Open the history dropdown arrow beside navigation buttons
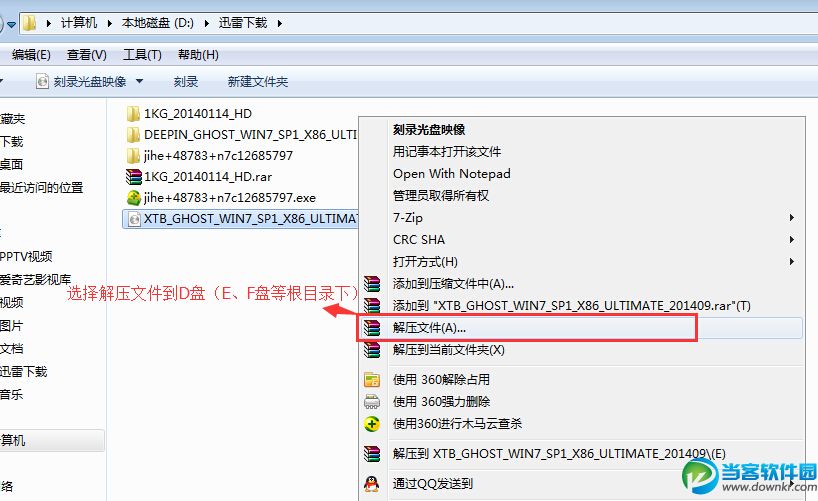Screen dimensions: 818x501 11,24
